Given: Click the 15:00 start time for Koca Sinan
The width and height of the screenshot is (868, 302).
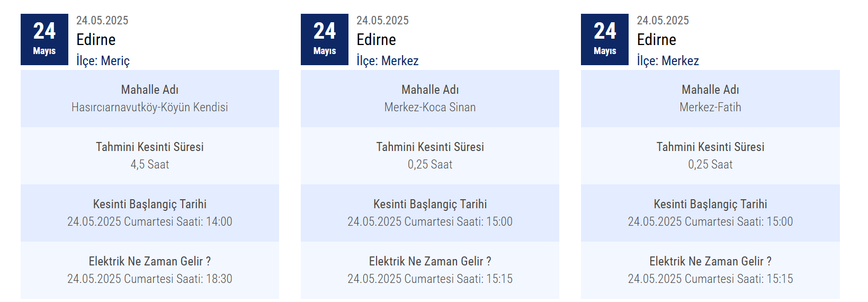Looking at the screenshot, I should coord(430,221).
